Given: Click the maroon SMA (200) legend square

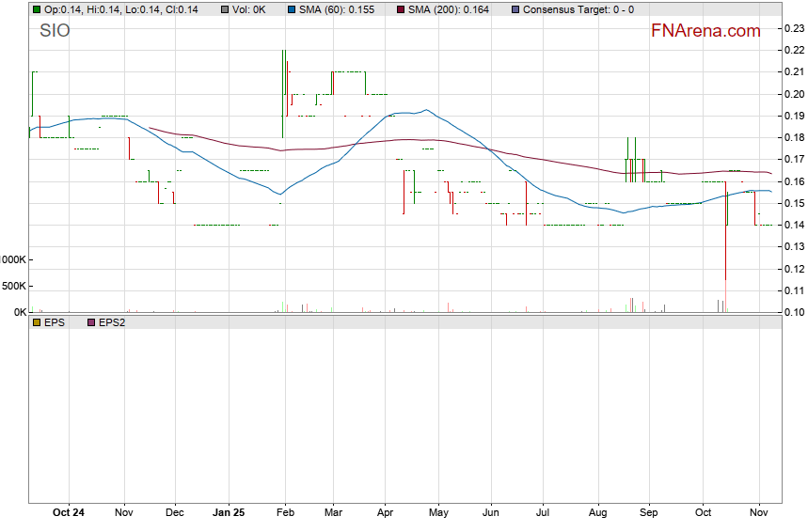Looking at the screenshot, I should [x=399, y=9].
